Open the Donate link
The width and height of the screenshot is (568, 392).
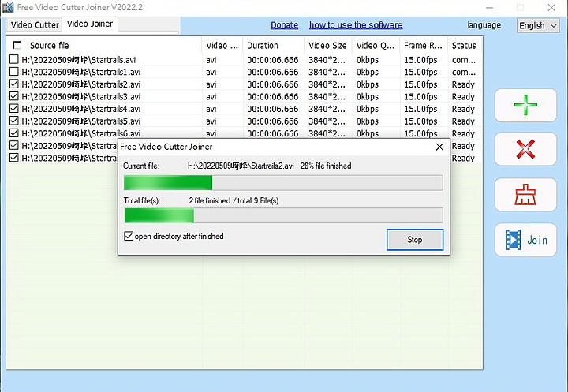coord(284,25)
